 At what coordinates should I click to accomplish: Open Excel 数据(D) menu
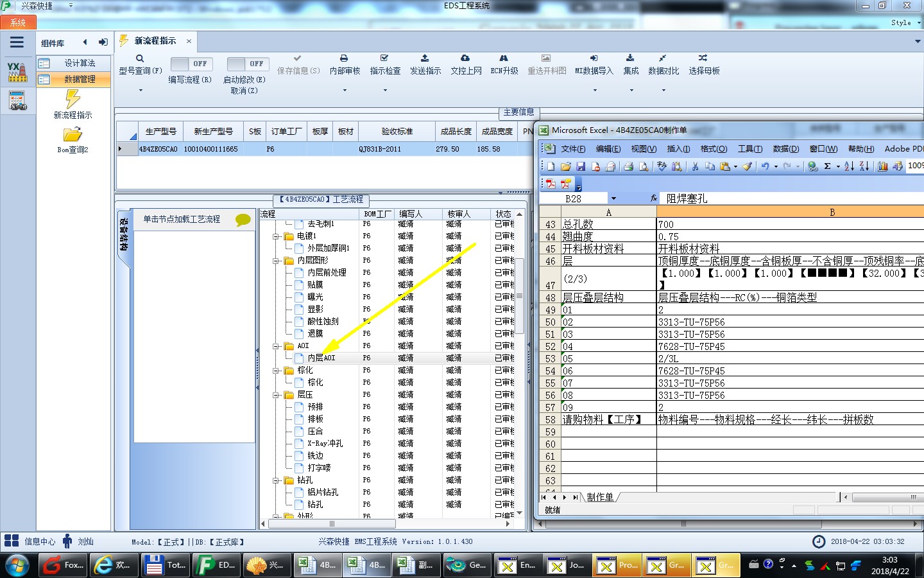tap(786, 149)
